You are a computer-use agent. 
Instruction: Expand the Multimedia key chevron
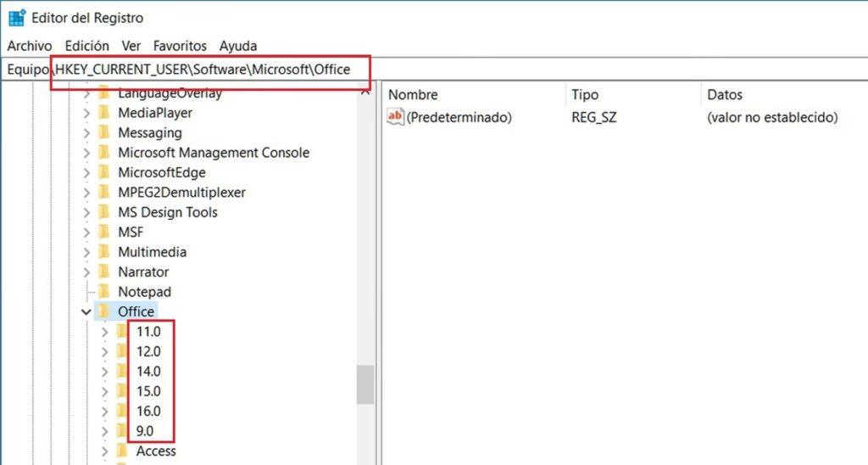click(x=86, y=252)
